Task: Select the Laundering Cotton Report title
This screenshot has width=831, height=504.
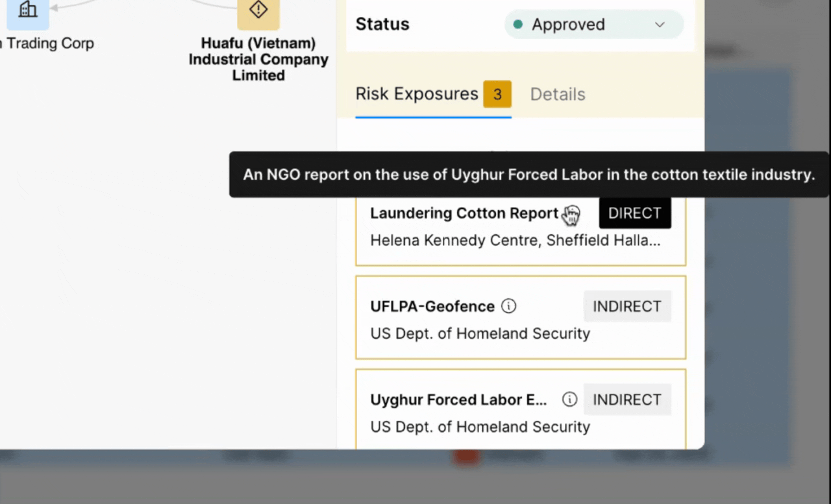Action: [464, 213]
